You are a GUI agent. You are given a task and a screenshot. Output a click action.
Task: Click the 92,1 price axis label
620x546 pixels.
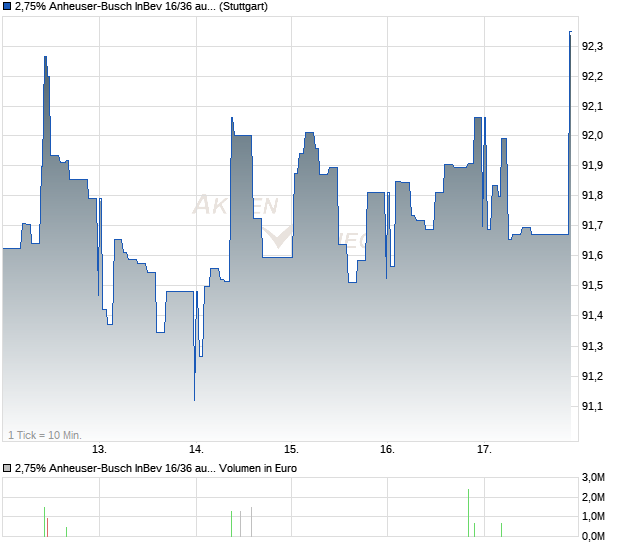click(x=592, y=106)
